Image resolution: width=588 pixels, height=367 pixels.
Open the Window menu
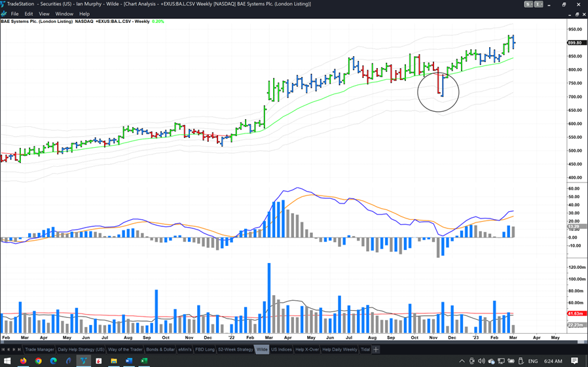click(x=64, y=14)
